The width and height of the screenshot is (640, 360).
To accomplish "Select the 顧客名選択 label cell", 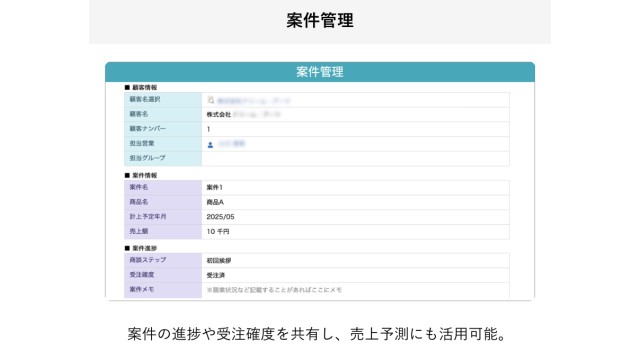I will click(x=163, y=100).
